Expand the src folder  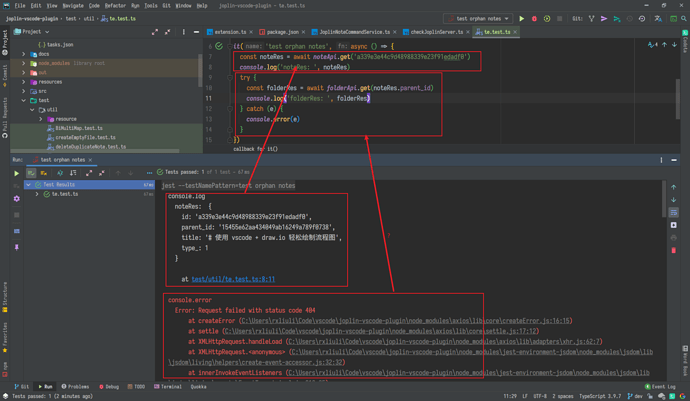click(24, 91)
